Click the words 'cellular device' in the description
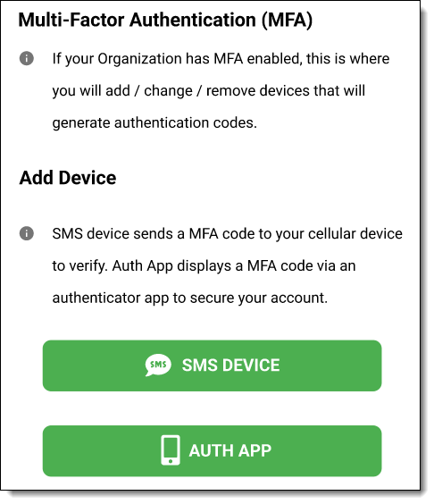 pyautogui.click(x=355, y=233)
